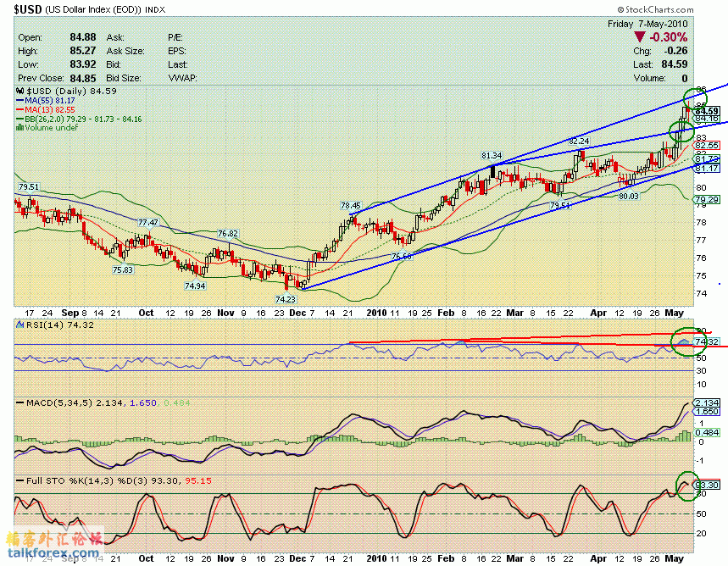Open the StockCharts.com copyright link
Image resolution: width=728 pixels, height=566 pixels.
tap(655, 9)
